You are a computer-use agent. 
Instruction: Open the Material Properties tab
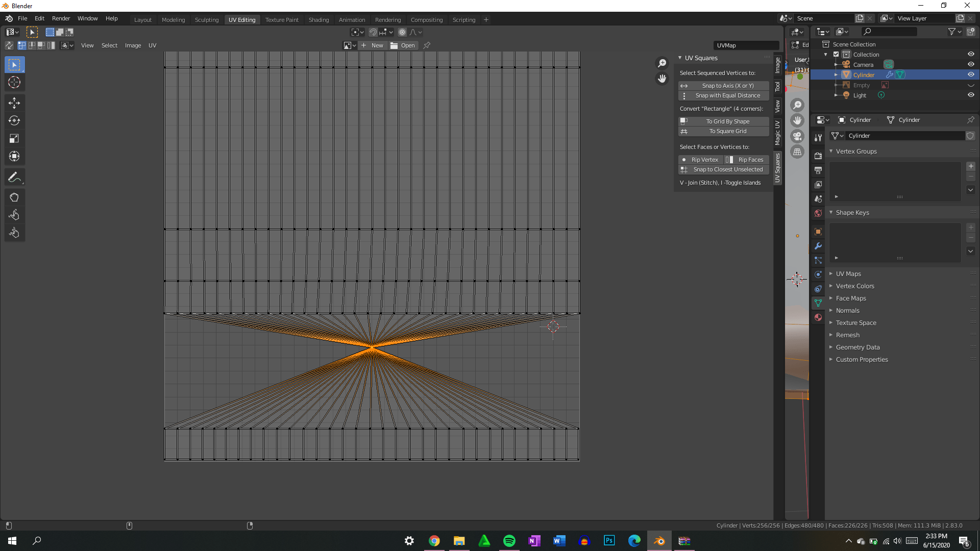(x=818, y=317)
